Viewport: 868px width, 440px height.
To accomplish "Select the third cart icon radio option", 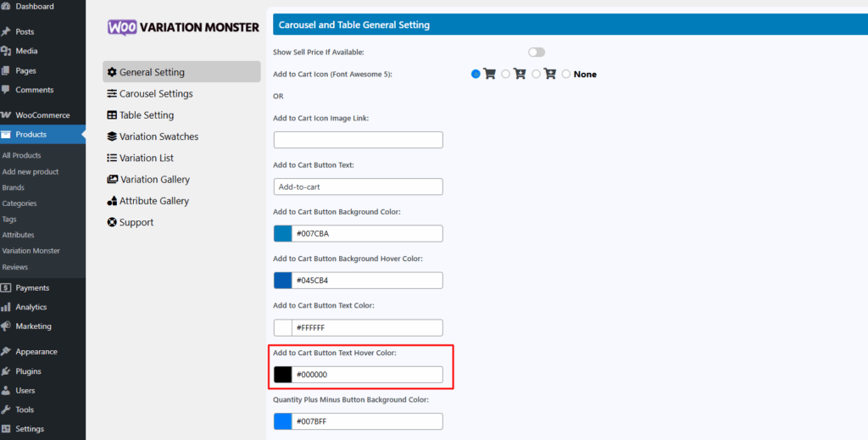I will coord(536,74).
